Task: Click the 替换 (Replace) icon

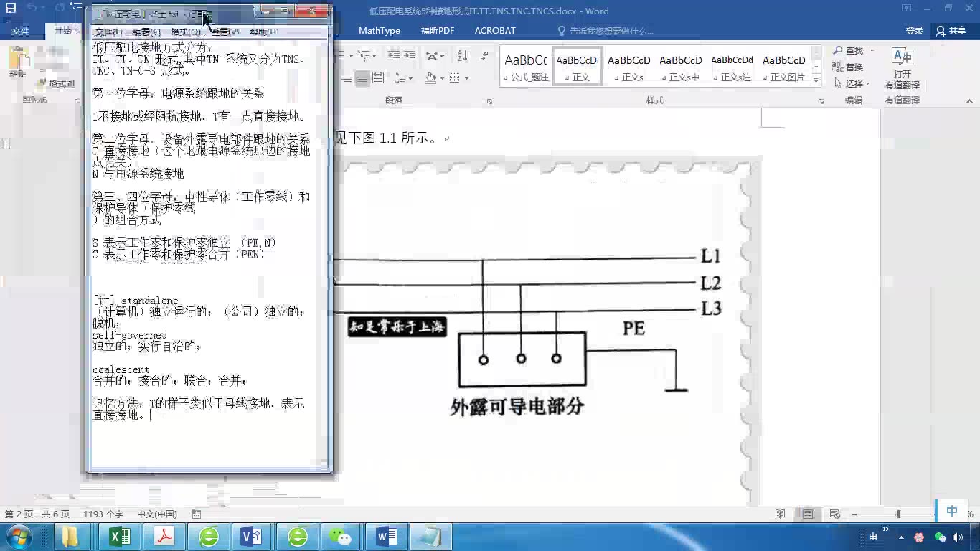Action: tap(838, 66)
